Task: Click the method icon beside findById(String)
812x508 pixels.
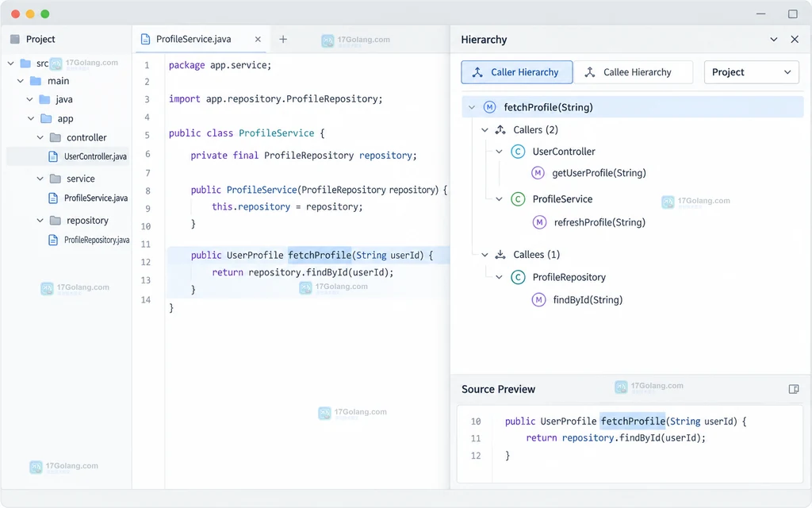Action: [x=538, y=299]
